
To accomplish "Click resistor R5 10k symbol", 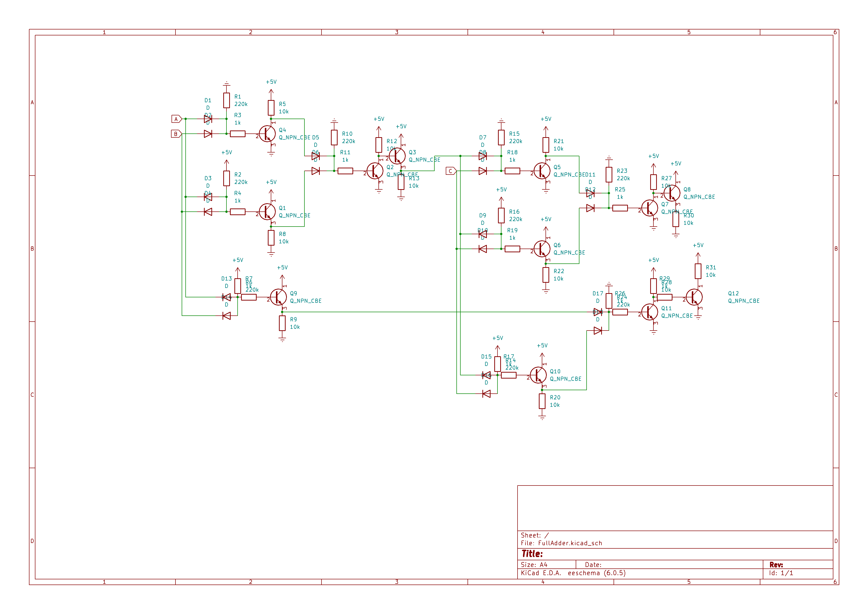I will (271, 108).
